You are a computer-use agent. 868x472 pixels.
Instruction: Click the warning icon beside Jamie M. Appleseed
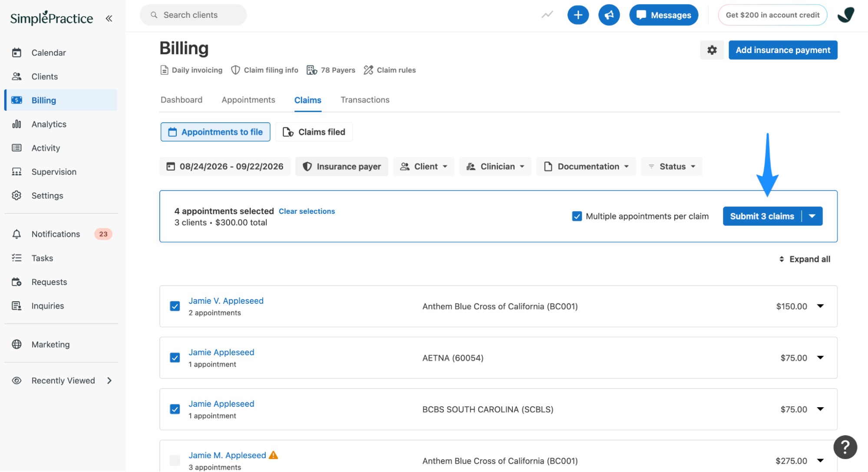[x=273, y=455]
